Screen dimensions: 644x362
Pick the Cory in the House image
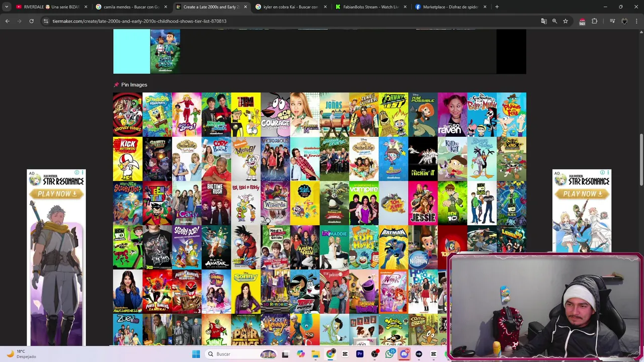pos(216,159)
